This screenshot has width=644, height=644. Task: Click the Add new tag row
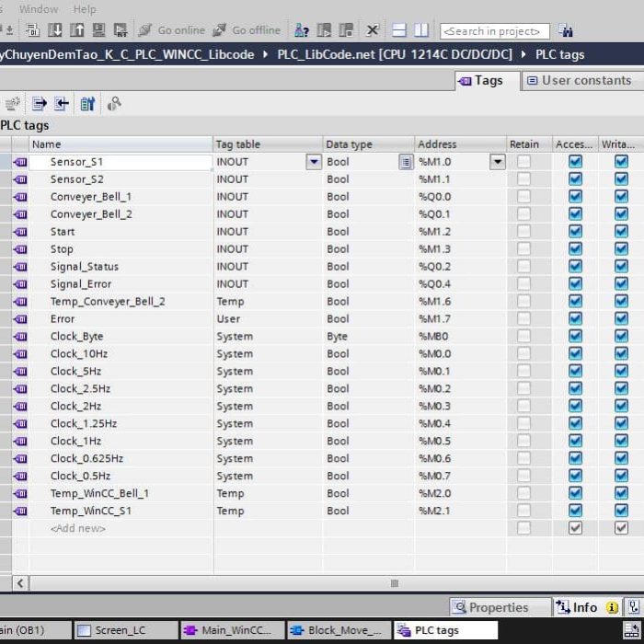click(x=78, y=528)
